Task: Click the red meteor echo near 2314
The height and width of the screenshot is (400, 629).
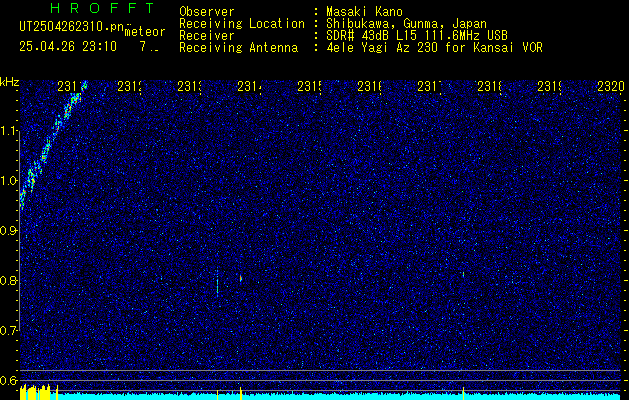Action: click(241, 278)
